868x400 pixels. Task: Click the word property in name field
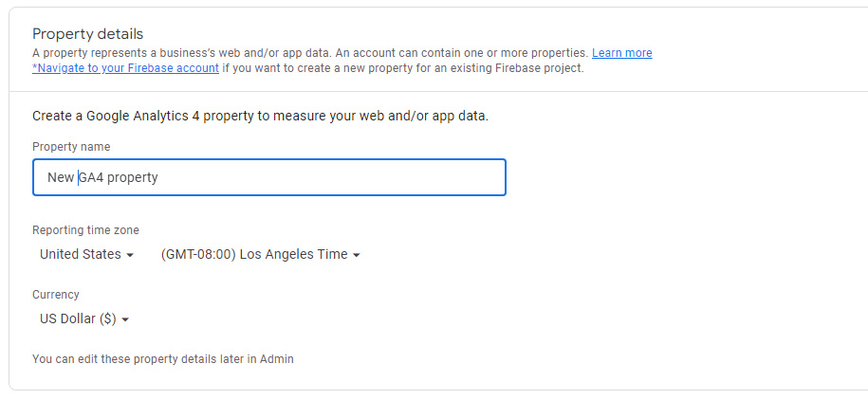click(132, 177)
